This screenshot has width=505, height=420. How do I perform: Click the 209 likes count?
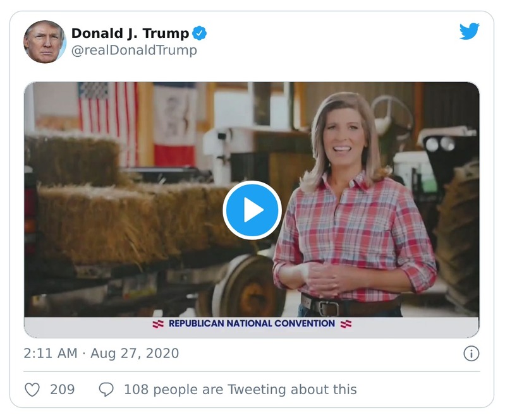[63, 390]
